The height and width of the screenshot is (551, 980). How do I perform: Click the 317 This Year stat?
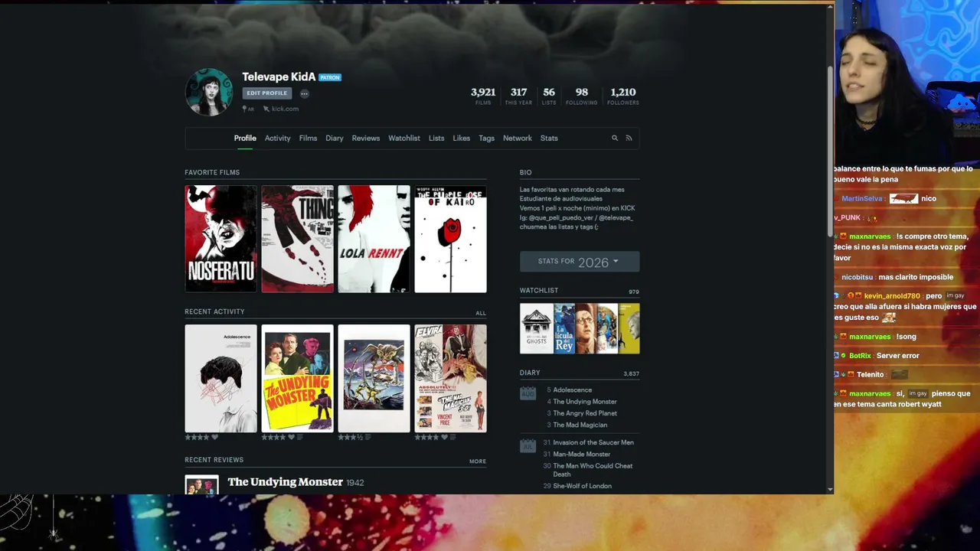click(519, 96)
